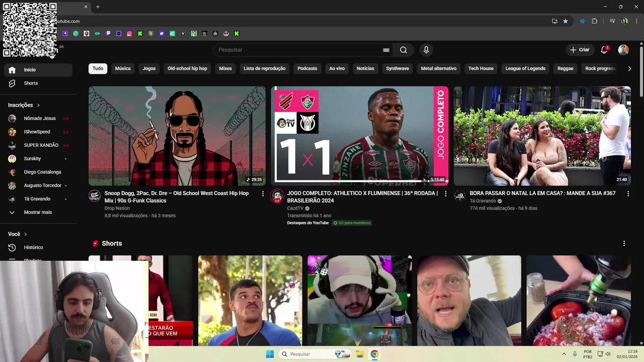
Task: Select the Old-school hip hop chip
Action: 187,68
